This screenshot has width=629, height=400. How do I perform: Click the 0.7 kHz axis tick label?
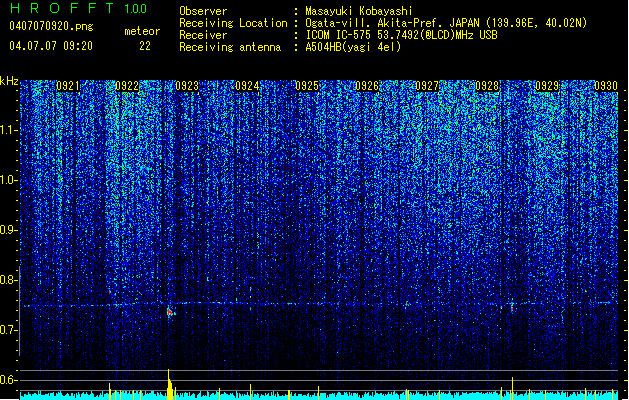point(8,330)
